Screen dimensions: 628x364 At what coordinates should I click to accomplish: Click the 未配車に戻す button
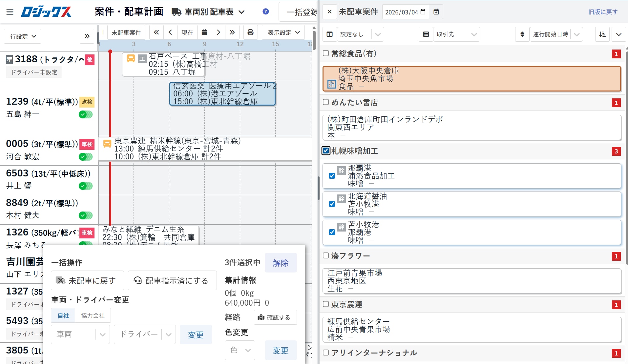click(x=87, y=281)
